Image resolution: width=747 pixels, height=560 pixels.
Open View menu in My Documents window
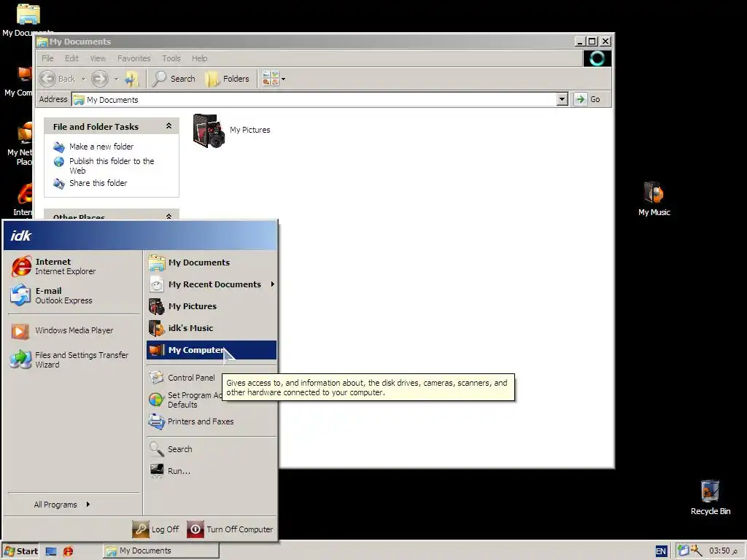click(x=98, y=58)
